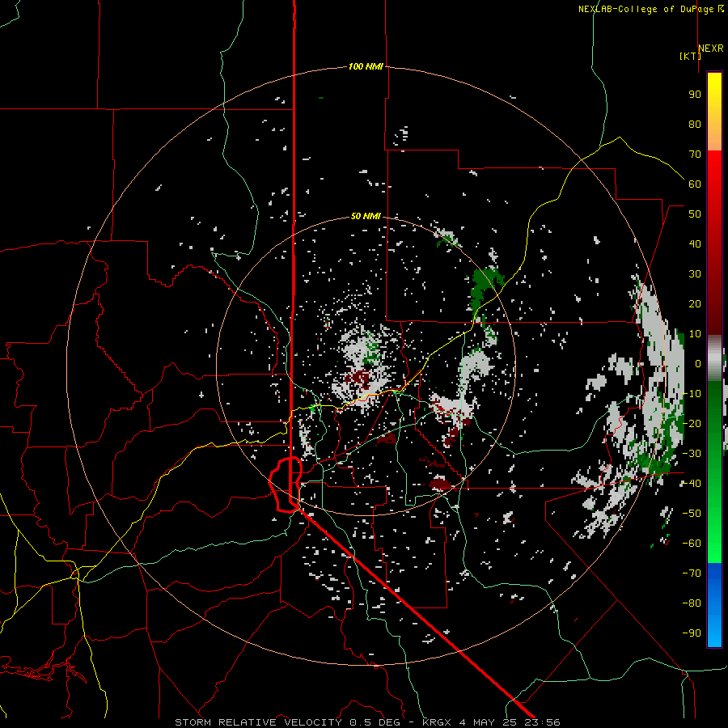Click the KRGX radar site identifier in the caption
The height and width of the screenshot is (728, 728).
[x=437, y=722]
